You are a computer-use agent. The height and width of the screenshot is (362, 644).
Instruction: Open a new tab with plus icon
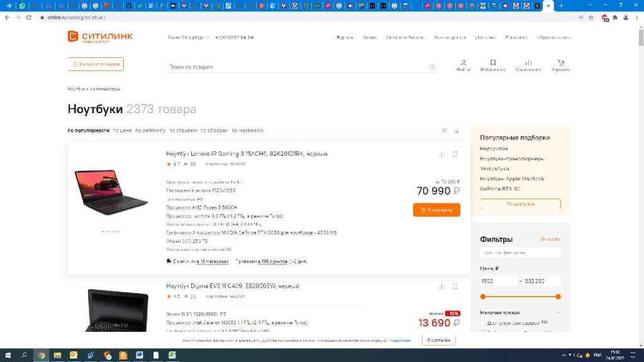[561, 6]
